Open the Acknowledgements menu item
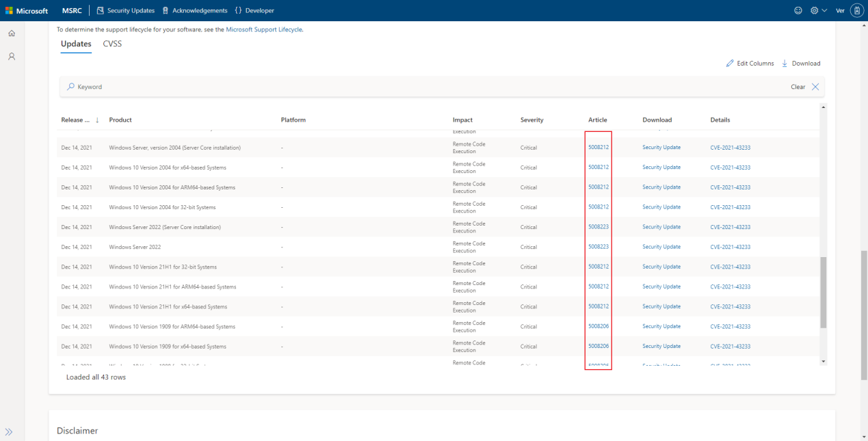 (194, 10)
